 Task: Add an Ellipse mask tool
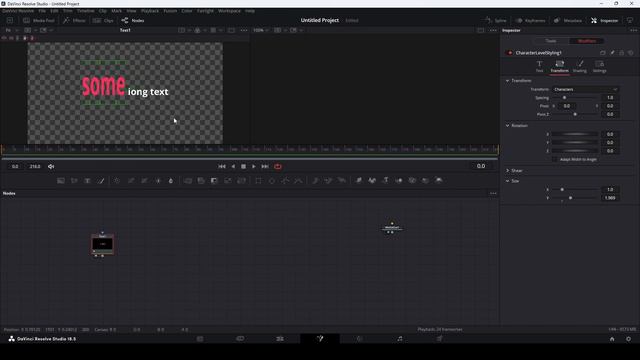click(x=272, y=180)
